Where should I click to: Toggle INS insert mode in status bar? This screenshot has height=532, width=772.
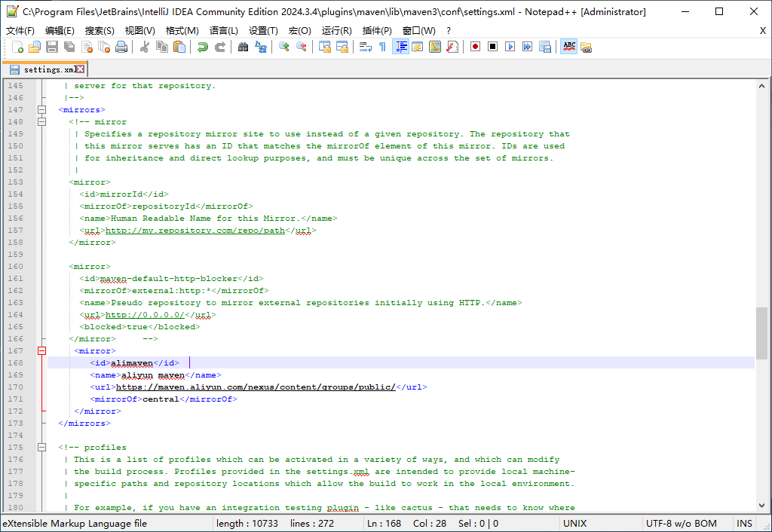(744, 524)
